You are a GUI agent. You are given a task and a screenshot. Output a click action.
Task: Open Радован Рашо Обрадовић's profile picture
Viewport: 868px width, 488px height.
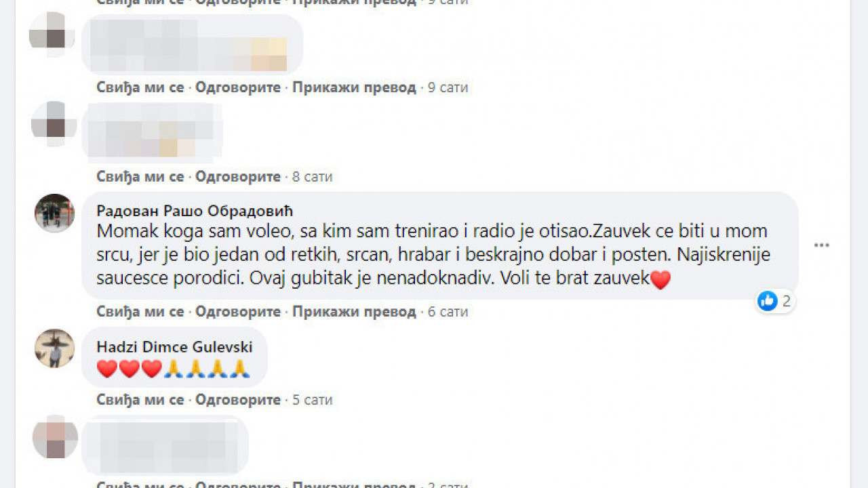pyautogui.click(x=54, y=213)
